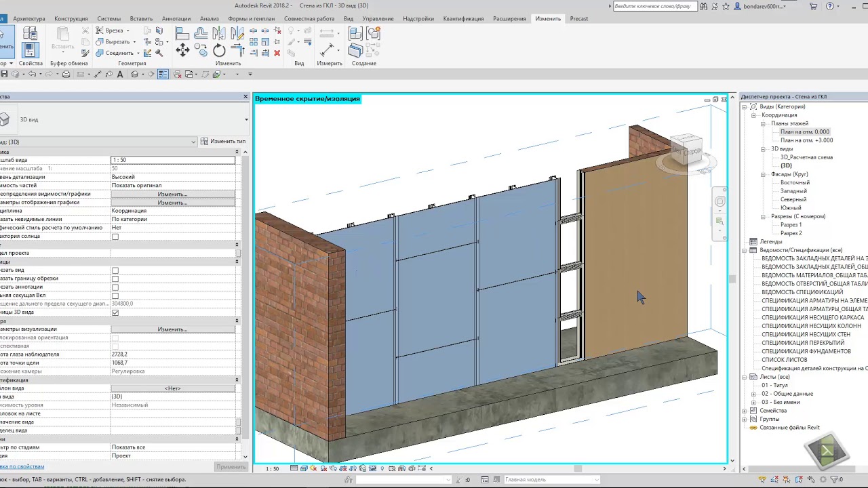Click the 3D view horizontal scrollbar
Image resolution: width=868 pixels, height=488 pixels.
pyautogui.click(x=578, y=468)
